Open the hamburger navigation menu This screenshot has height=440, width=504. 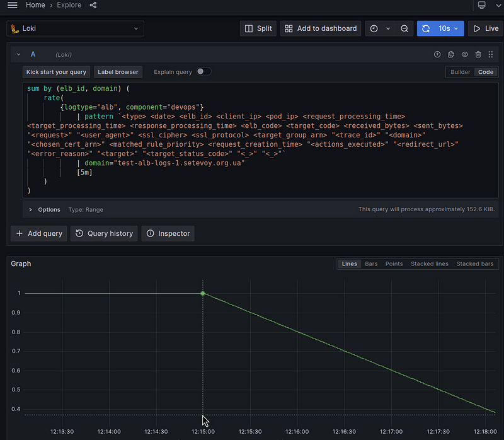[13, 5]
